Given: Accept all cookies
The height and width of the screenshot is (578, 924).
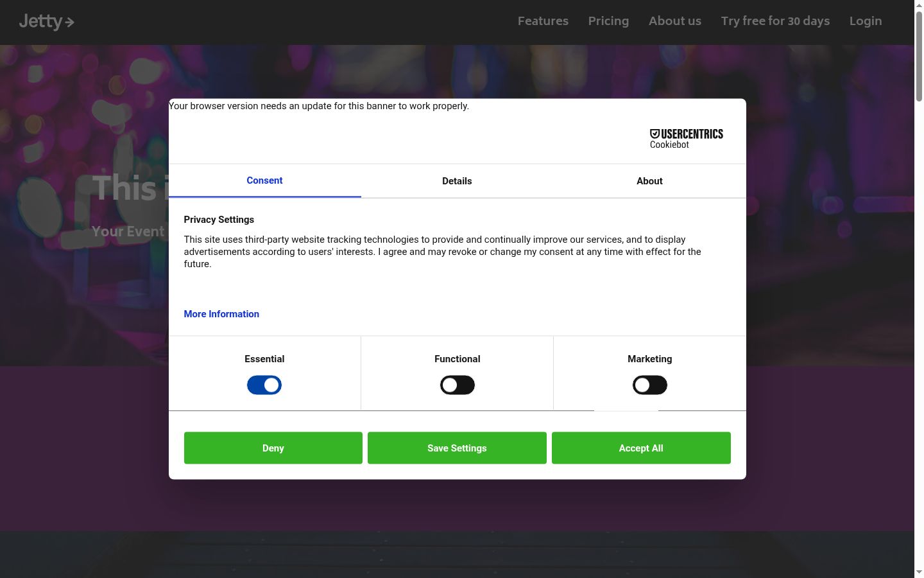Looking at the screenshot, I should point(641,448).
